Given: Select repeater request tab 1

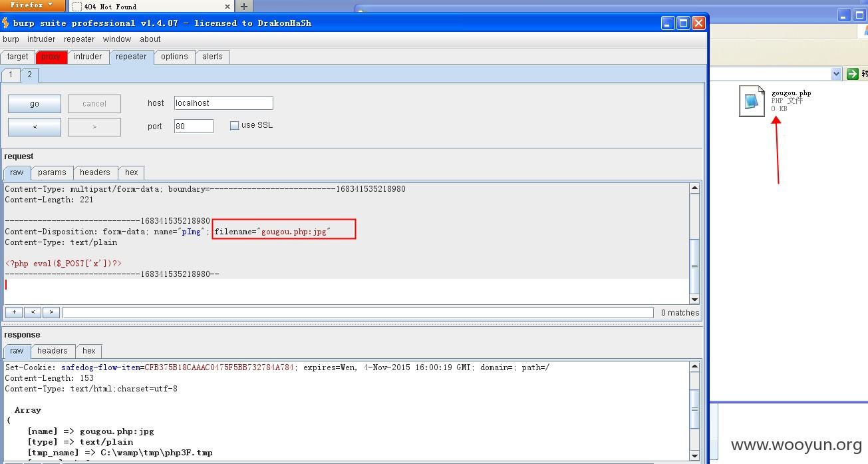Looking at the screenshot, I should [x=11, y=75].
